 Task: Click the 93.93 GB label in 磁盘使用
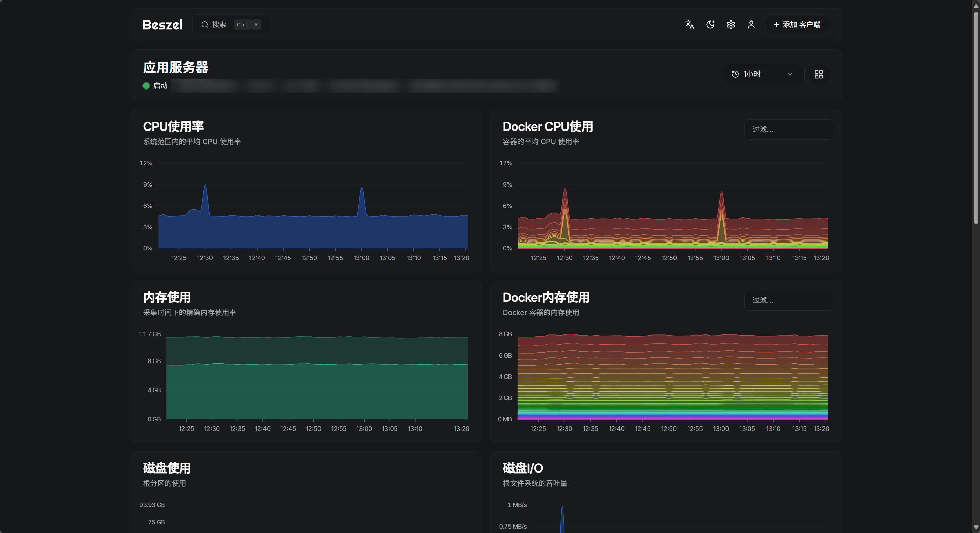152,505
